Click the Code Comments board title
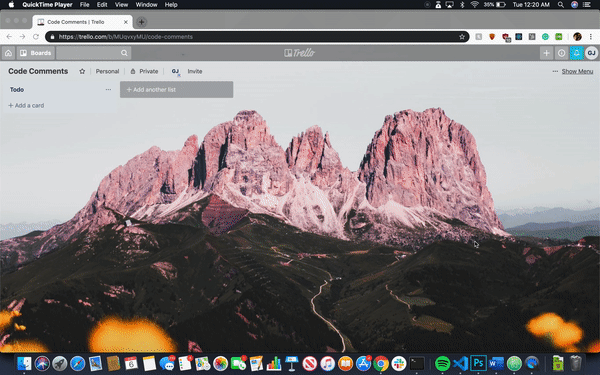Image resolution: width=600 pixels, height=375 pixels. click(x=38, y=71)
